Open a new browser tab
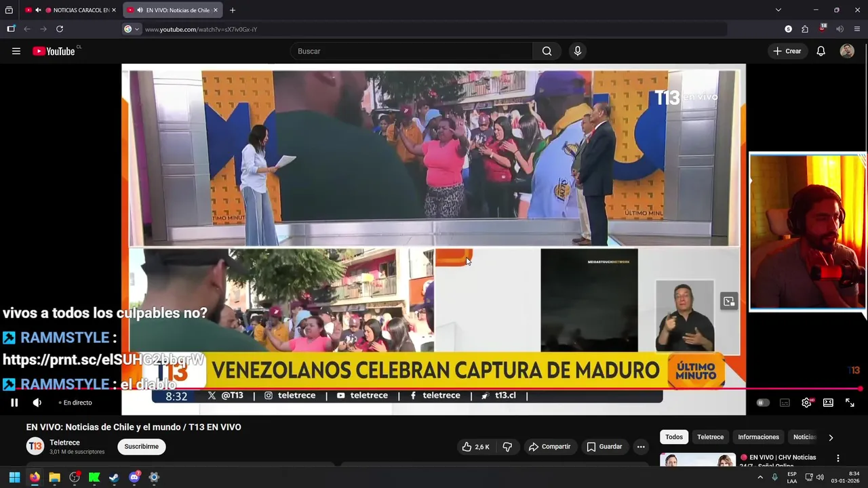This screenshot has width=868, height=488. pos(233,10)
